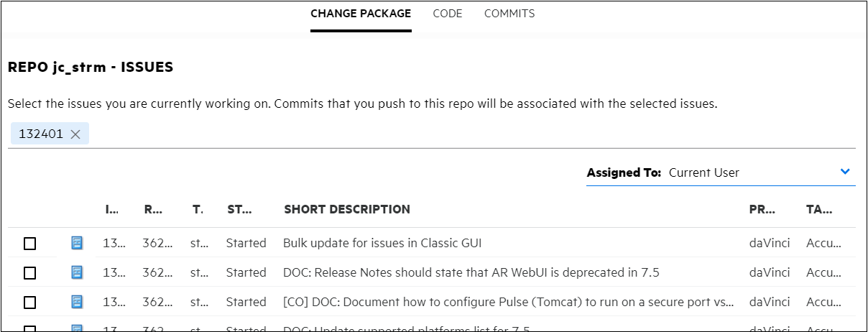
Task: Click the TA... column header
Action: (x=819, y=210)
